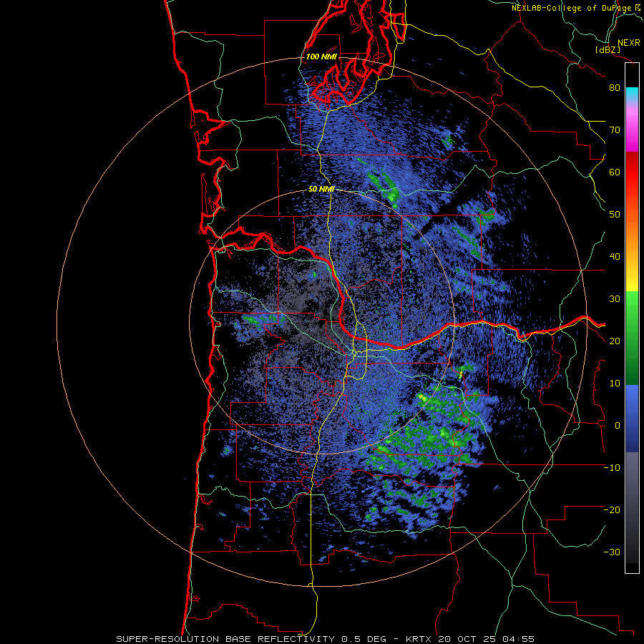
Task: Click the 70 value on dBZ scale
Action: 615,130
